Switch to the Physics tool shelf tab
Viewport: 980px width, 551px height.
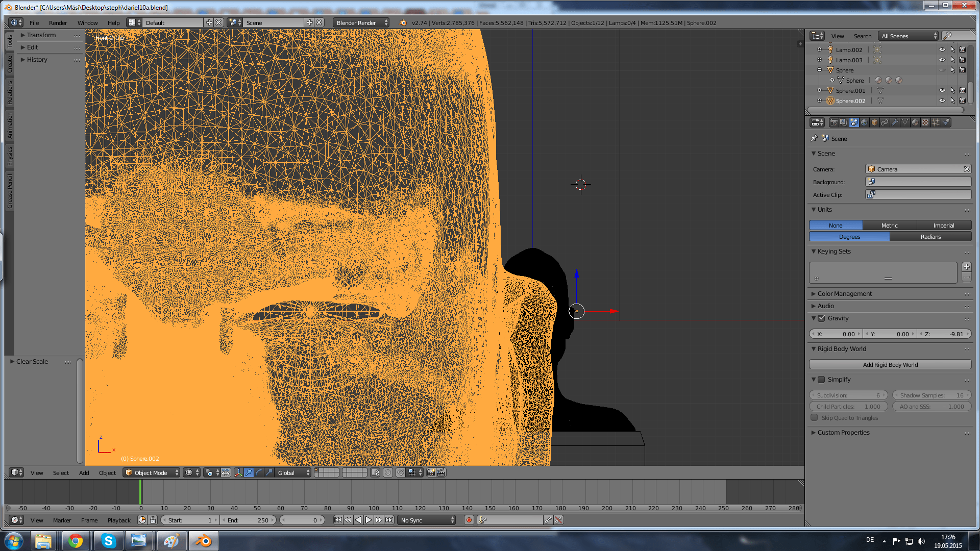point(9,156)
